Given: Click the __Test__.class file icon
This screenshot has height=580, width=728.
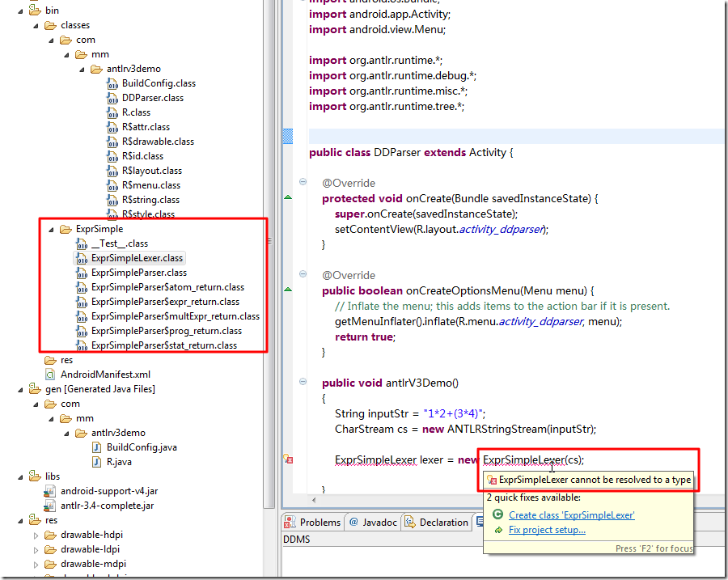Looking at the screenshot, I should [x=82, y=243].
